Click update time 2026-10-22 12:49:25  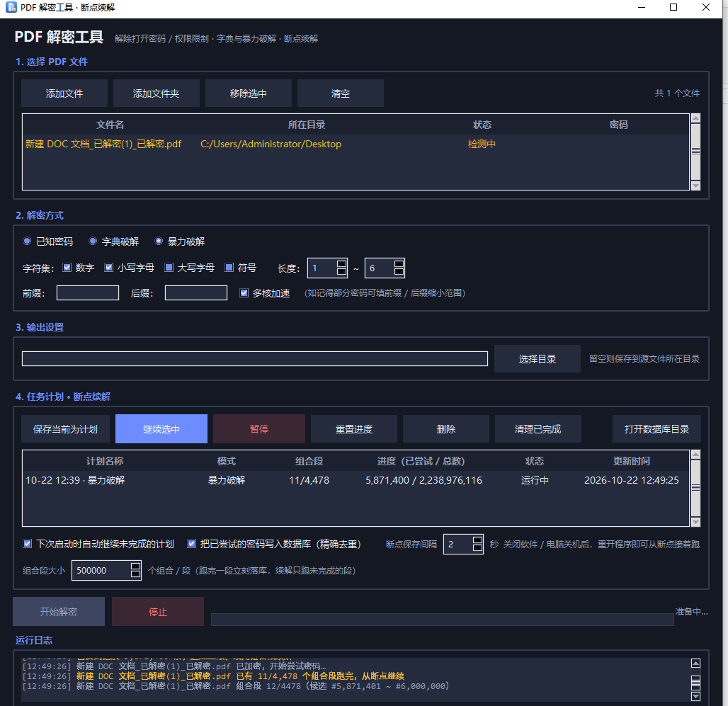[x=631, y=480]
